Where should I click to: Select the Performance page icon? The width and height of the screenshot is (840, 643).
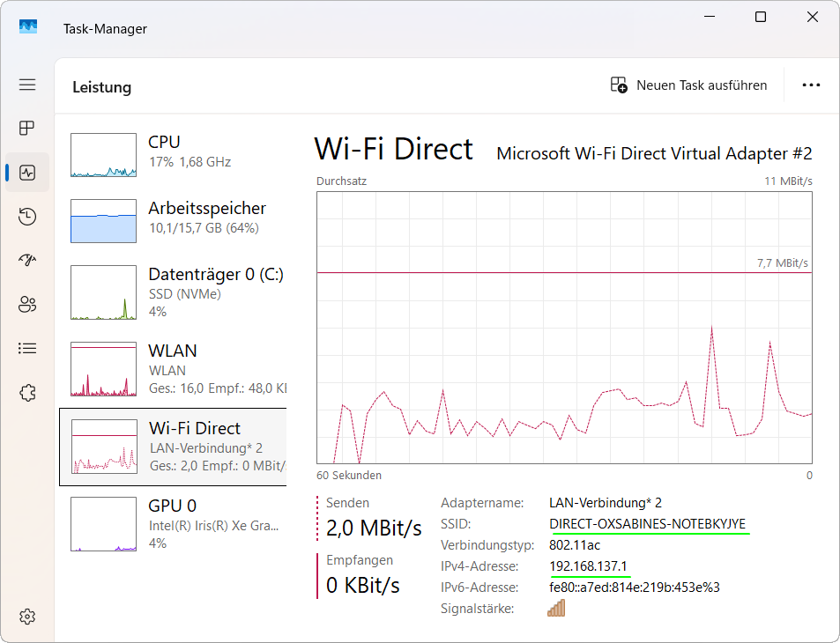[x=27, y=173]
